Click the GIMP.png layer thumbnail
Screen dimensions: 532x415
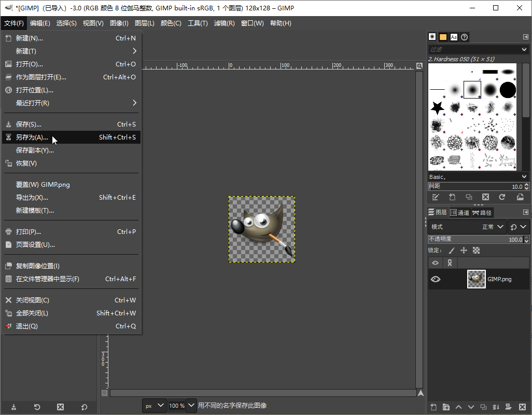(x=476, y=279)
